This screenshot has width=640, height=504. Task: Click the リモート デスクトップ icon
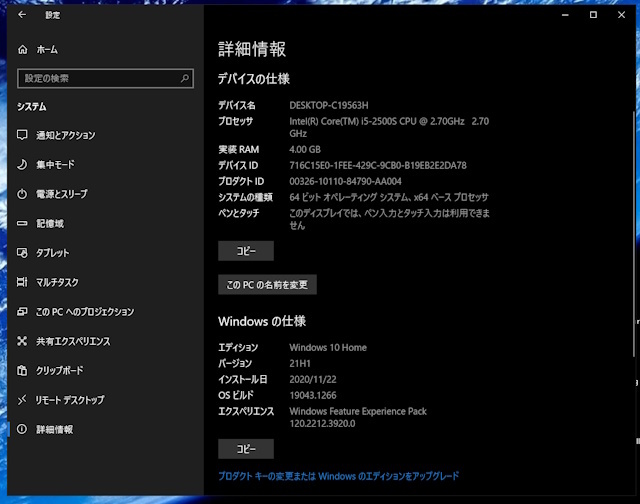pyautogui.click(x=22, y=400)
